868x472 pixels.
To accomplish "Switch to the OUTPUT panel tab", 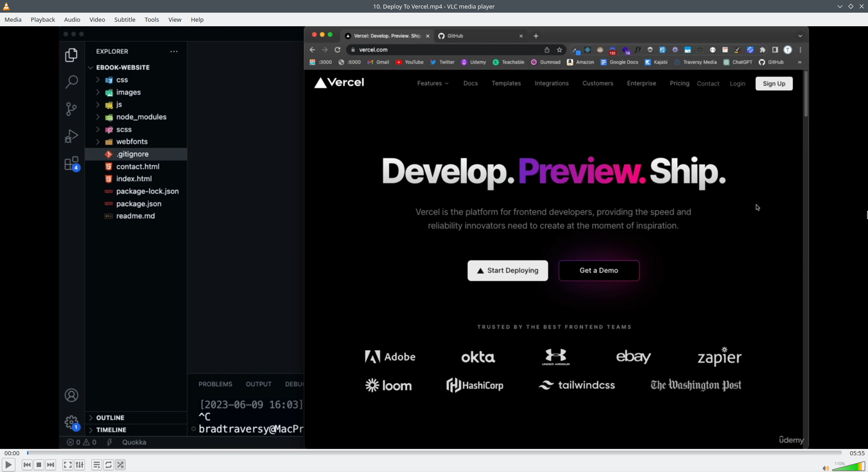I will coord(259,384).
